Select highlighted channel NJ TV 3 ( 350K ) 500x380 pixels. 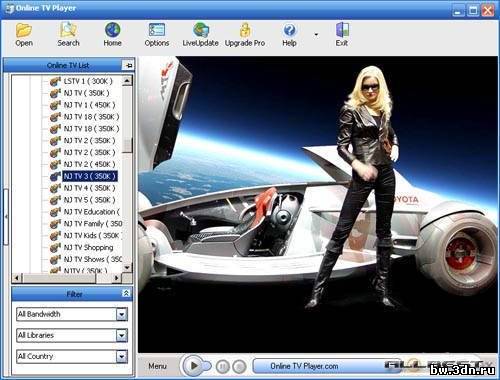90,176
